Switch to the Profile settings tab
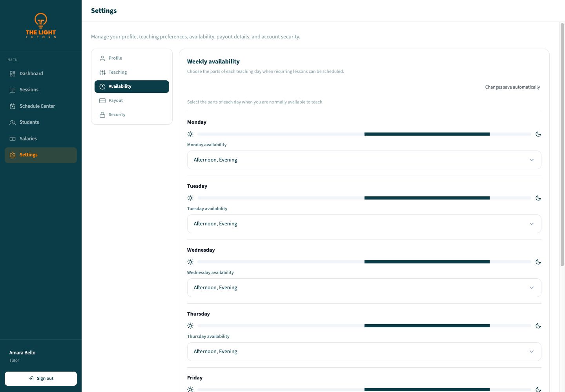The height and width of the screenshot is (392, 565). (132, 58)
